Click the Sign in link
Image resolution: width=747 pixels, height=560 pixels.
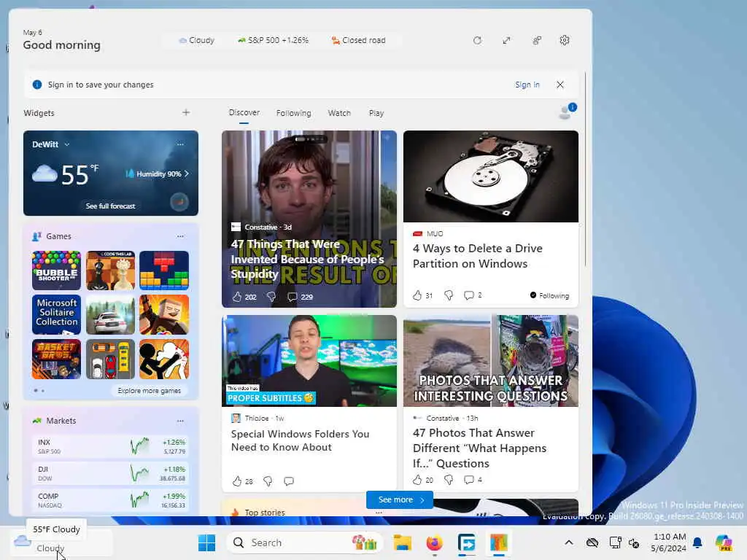point(527,85)
